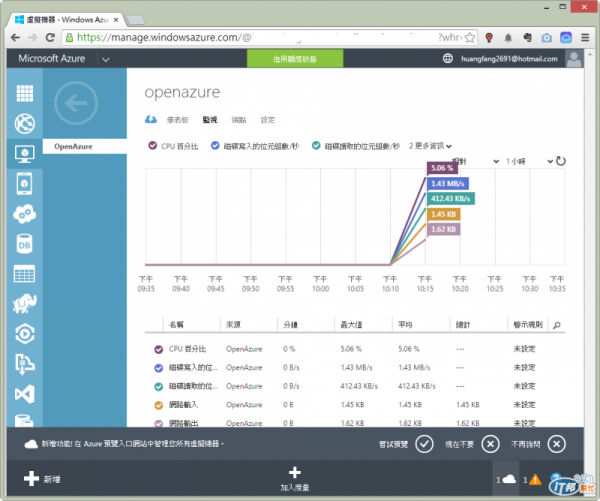The width and height of the screenshot is (600, 501).
Task: Click 現在不要 X button
Action: click(491, 444)
